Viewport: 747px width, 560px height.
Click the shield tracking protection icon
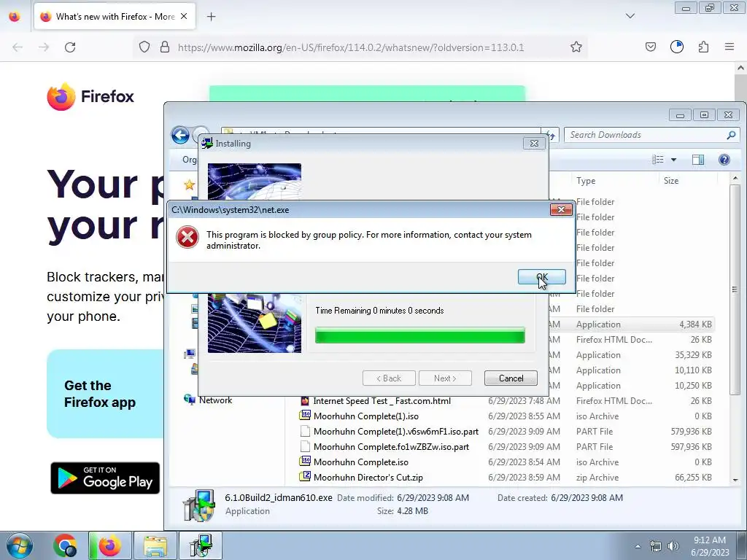pos(144,47)
